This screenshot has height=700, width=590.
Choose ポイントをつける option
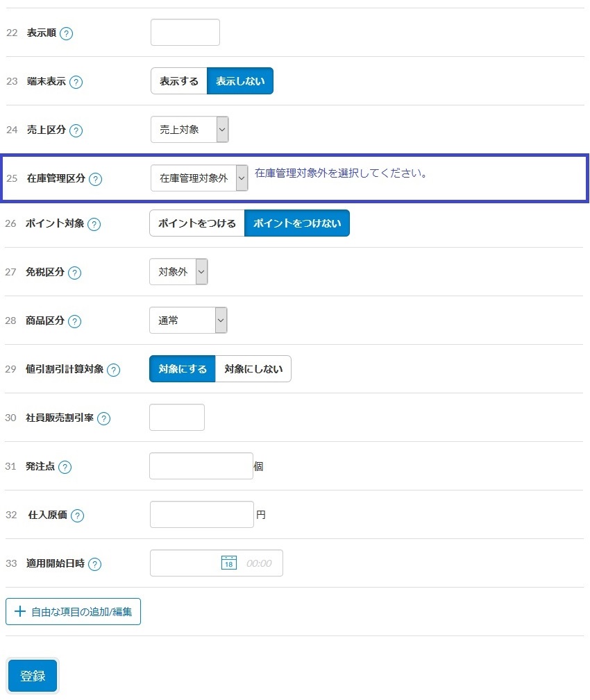(197, 223)
